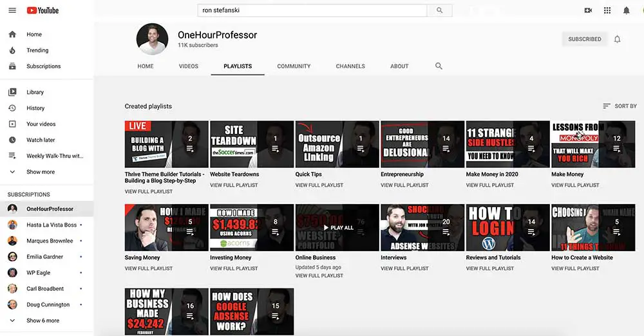The image size is (644, 336).
Task: Open How Does Google AdSense Work thumbnail
Action: tap(252, 312)
